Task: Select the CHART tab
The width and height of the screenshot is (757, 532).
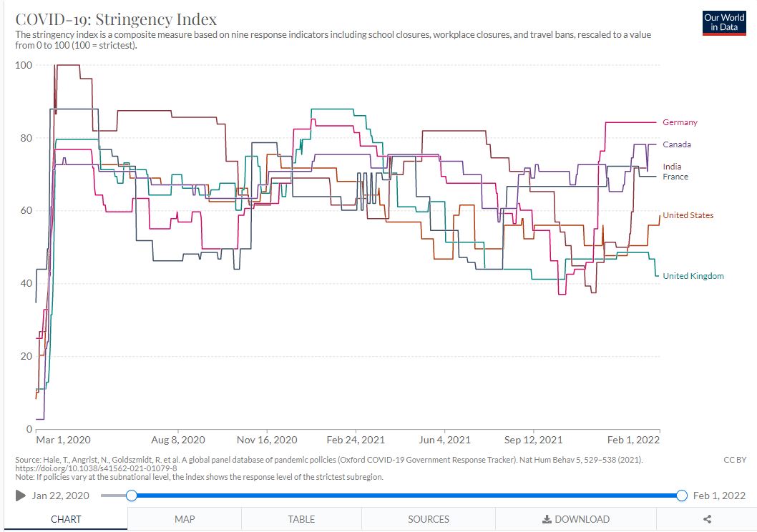Action: tap(66, 519)
